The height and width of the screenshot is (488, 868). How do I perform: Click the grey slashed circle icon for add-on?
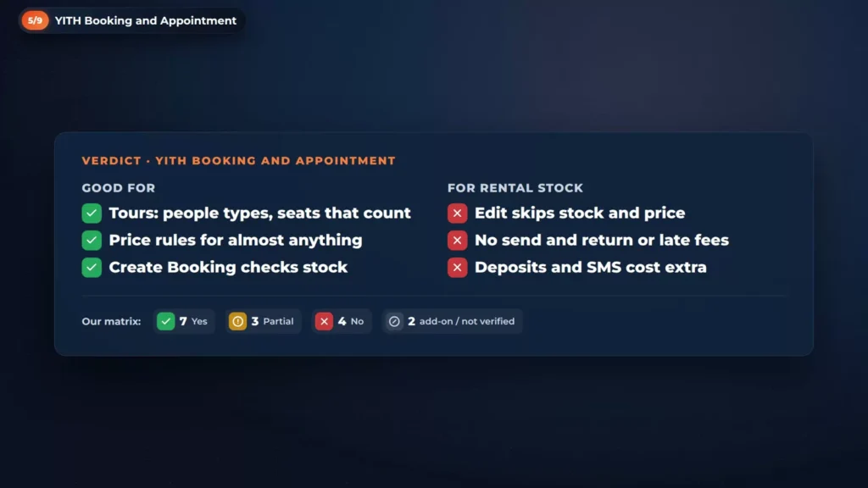click(x=394, y=321)
